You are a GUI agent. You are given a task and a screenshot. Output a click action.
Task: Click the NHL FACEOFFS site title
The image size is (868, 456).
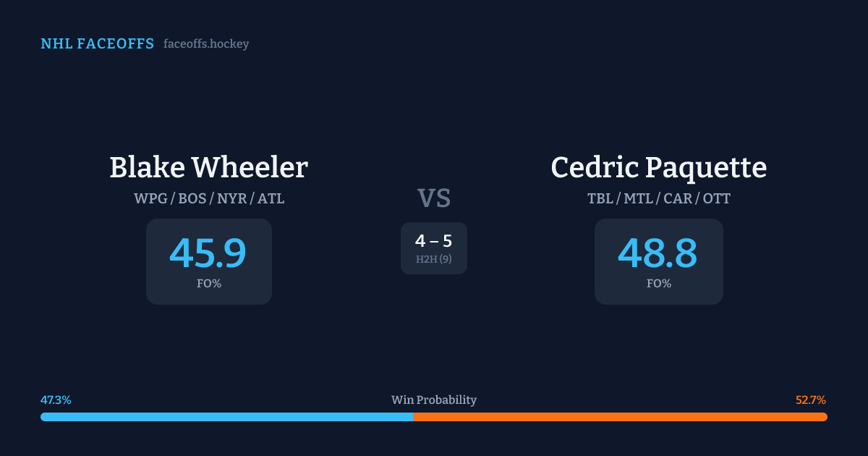coord(97,44)
